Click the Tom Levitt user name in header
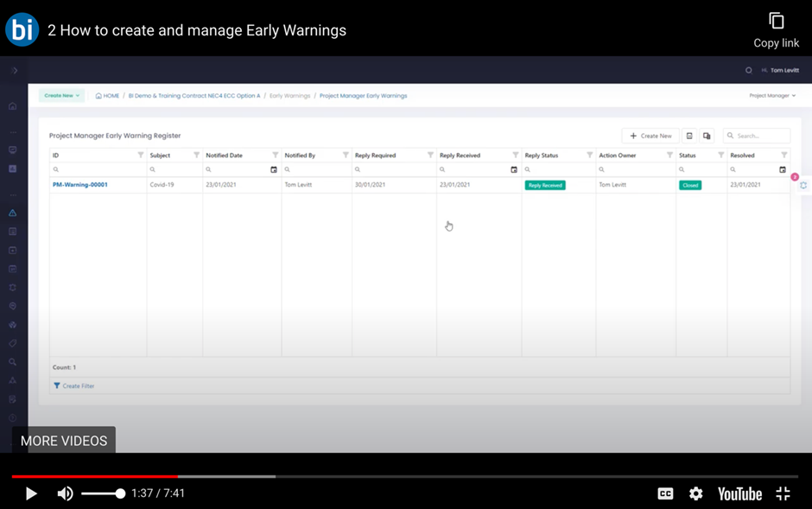Image resolution: width=812 pixels, height=509 pixels. [x=784, y=70]
